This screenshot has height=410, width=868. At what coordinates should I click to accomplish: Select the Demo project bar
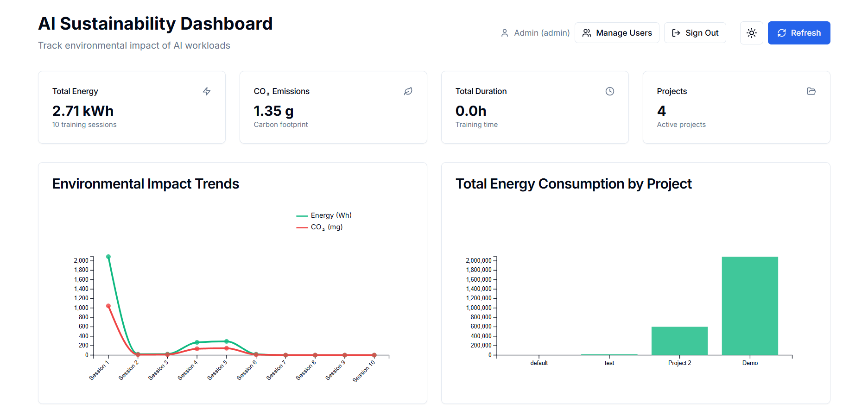click(750, 306)
